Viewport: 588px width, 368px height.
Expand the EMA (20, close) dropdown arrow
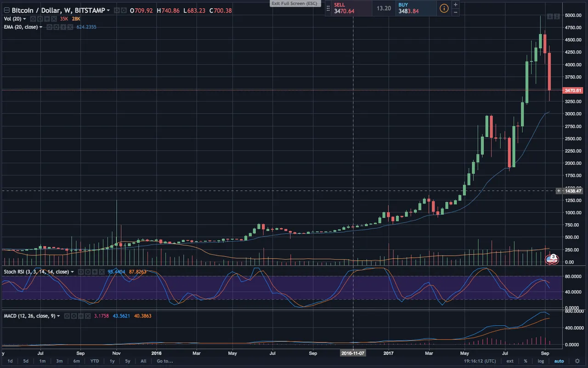pos(41,27)
